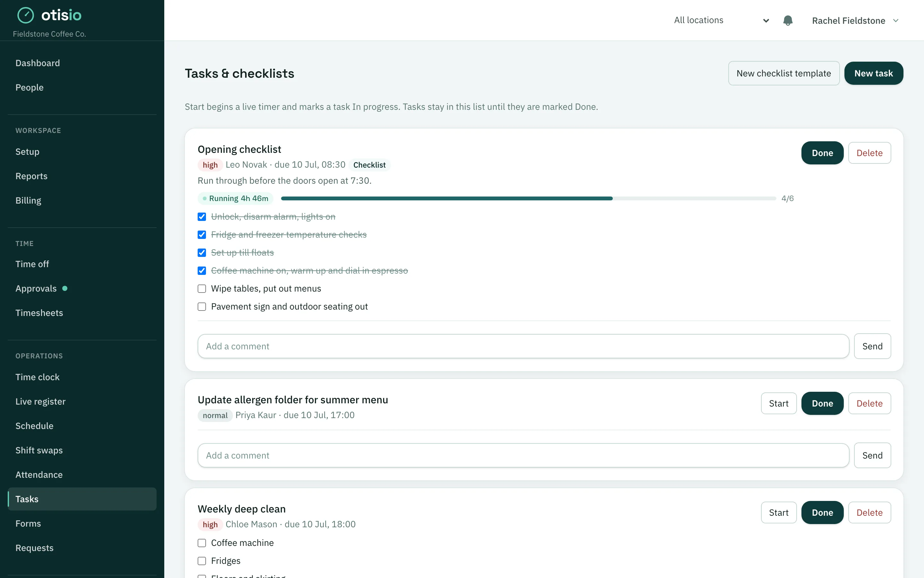Screen dimensions: 924x578
Task: Open the notifications bell
Action: tap(788, 20)
